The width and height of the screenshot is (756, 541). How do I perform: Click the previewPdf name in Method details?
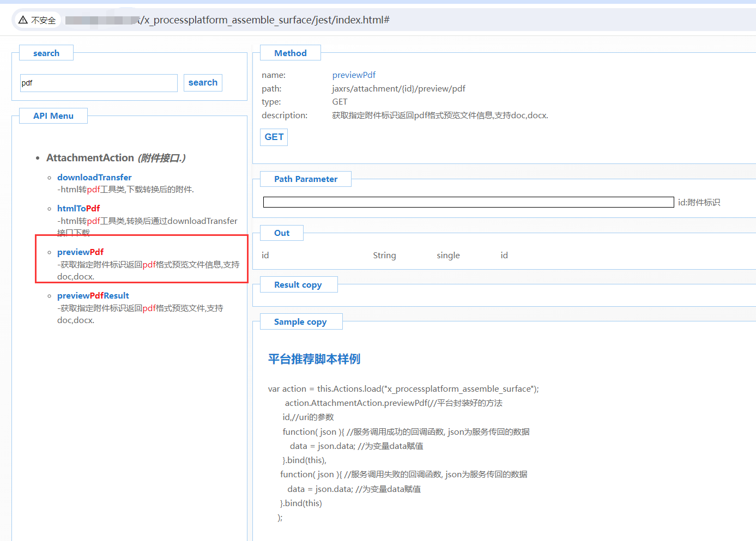[x=354, y=75]
